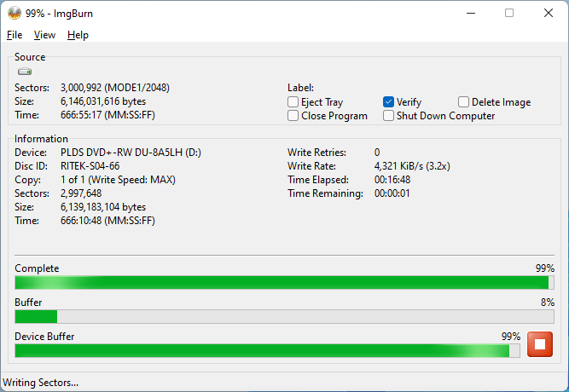Image resolution: width=569 pixels, height=392 pixels.
Task: Minimize the ImgBurn window
Action: tap(470, 13)
